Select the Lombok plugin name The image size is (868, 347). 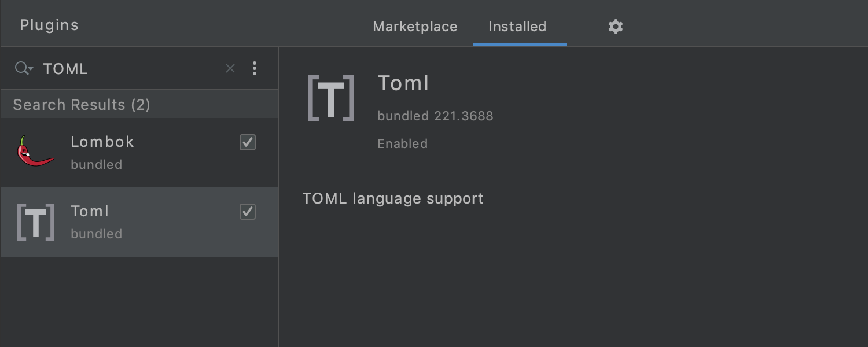point(102,142)
